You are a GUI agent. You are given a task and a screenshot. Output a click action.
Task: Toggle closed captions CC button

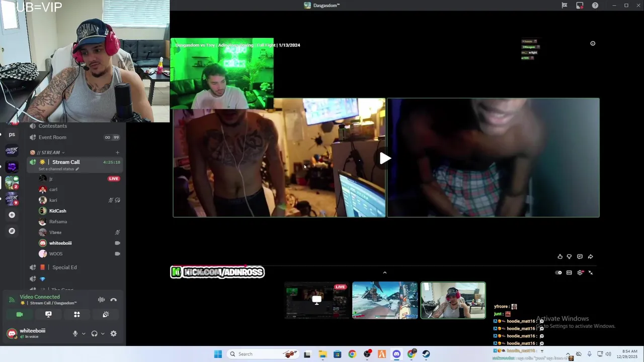click(569, 273)
